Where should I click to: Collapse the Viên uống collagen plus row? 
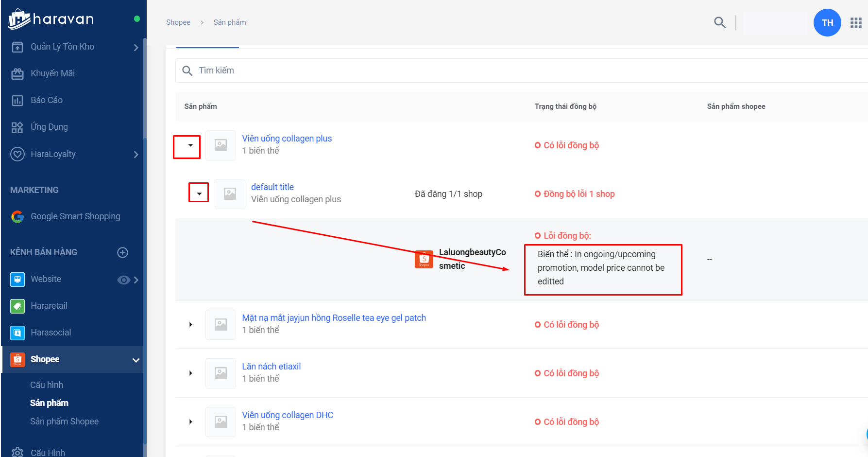click(x=190, y=145)
